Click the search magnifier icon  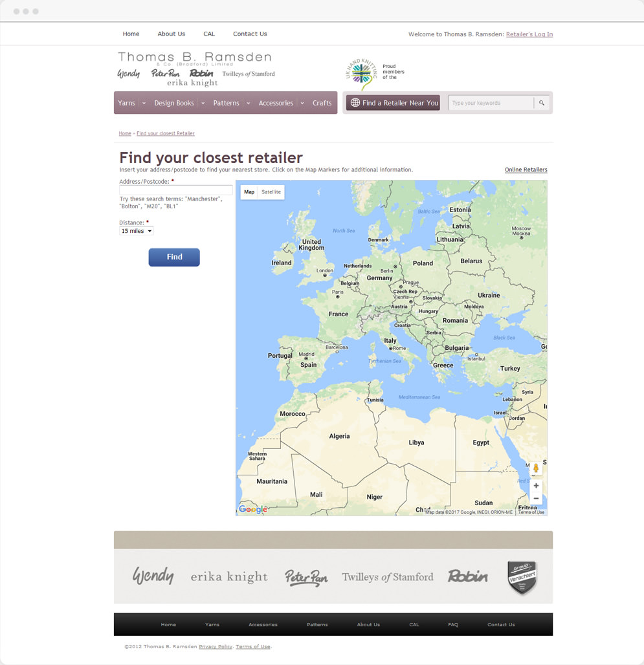[541, 103]
